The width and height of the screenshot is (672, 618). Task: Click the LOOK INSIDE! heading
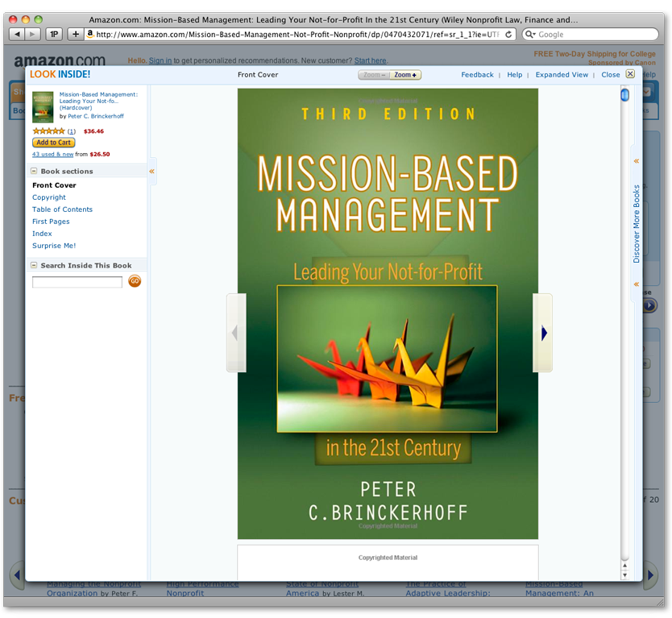coord(60,74)
